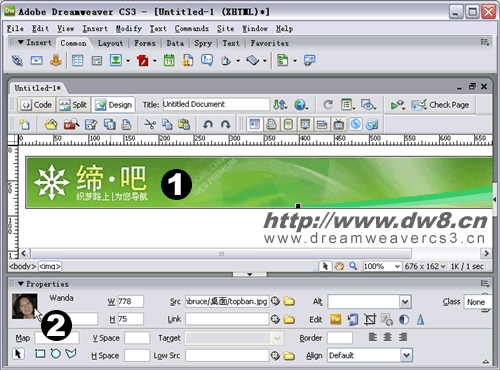This screenshot has width=500, height=370.
Task: Toggle Code view
Action: coord(37,105)
